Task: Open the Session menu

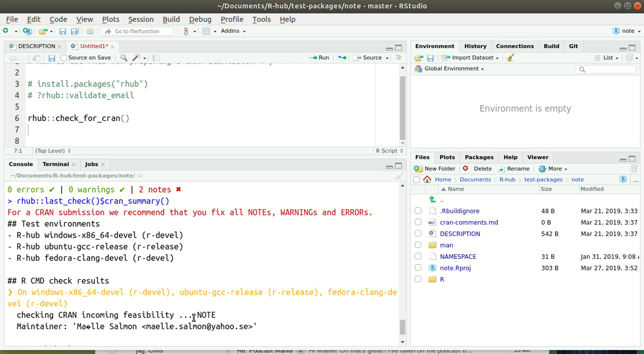Action: coord(141,19)
